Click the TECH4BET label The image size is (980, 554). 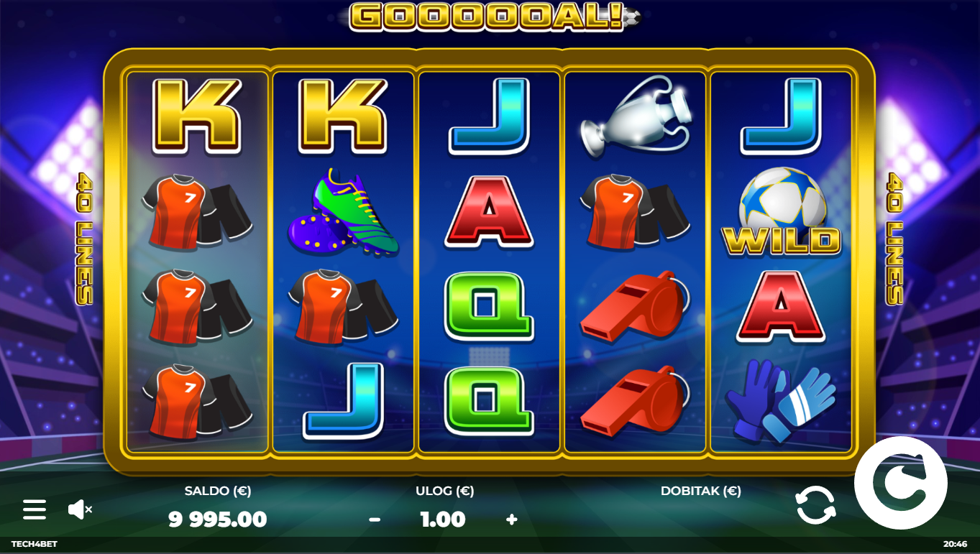click(x=34, y=544)
